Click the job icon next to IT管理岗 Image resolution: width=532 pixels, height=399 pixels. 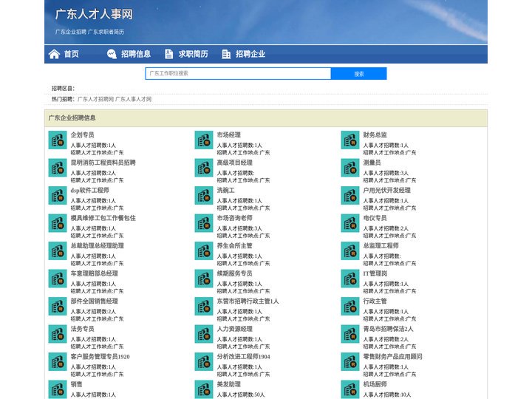(x=350, y=279)
